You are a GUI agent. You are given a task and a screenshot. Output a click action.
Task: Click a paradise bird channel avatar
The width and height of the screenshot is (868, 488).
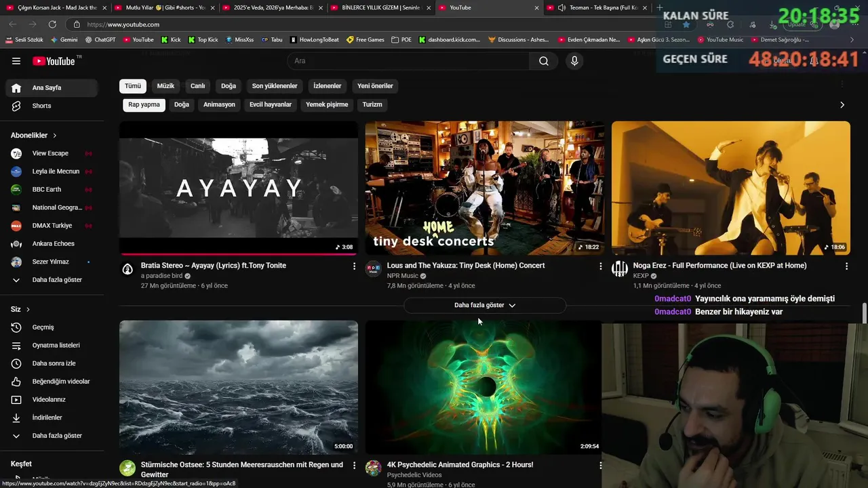[x=127, y=269]
